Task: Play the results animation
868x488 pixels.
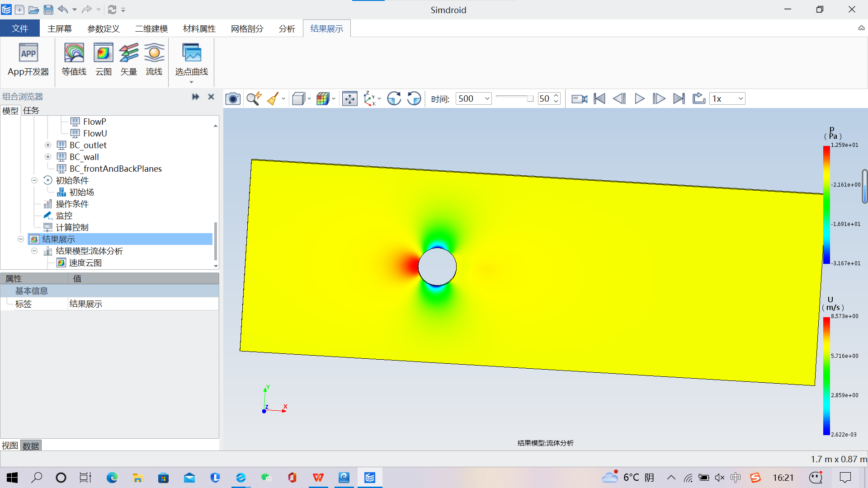Action: [639, 99]
